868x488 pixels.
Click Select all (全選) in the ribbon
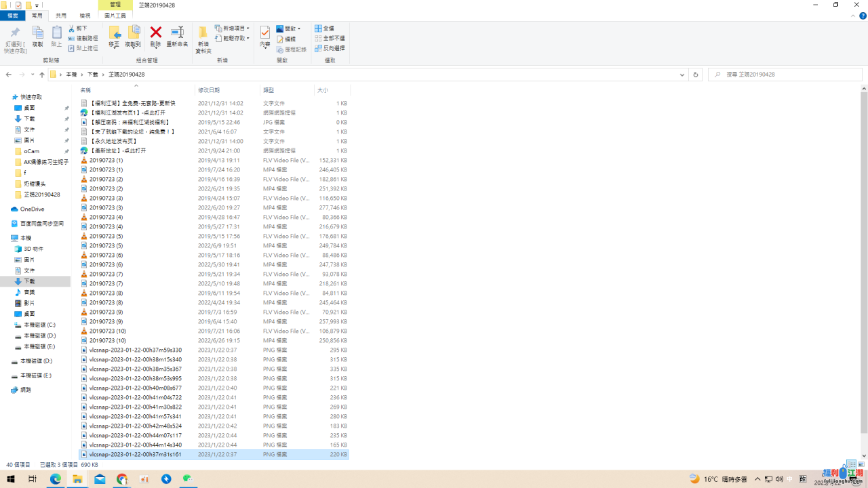(324, 28)
